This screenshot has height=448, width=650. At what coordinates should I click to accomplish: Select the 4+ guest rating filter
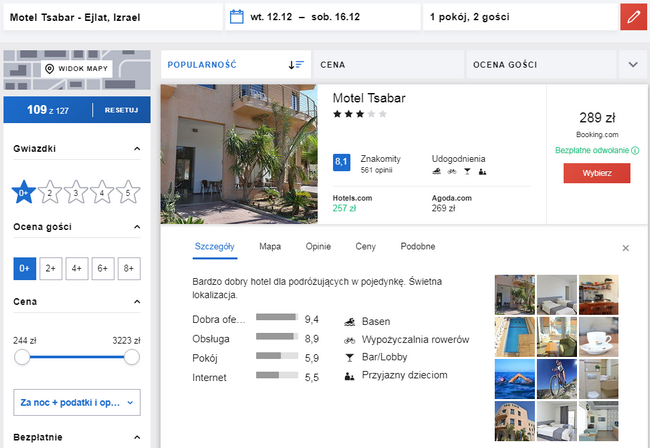(76, 268)
